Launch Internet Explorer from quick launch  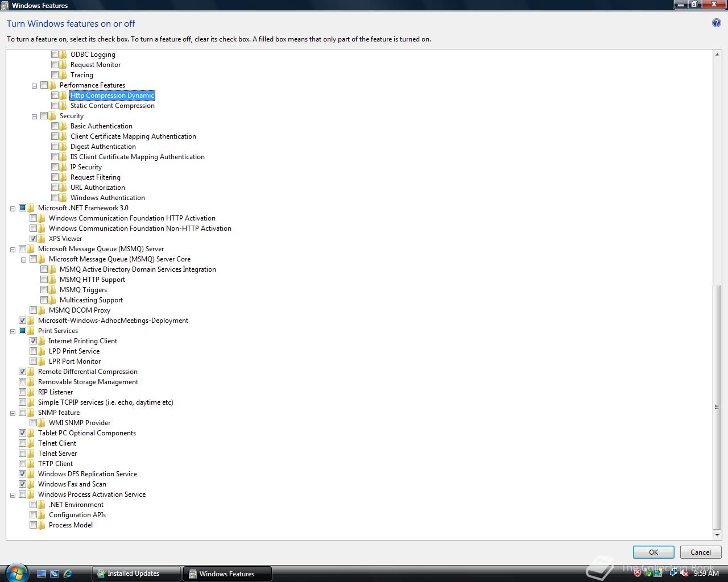68,573
